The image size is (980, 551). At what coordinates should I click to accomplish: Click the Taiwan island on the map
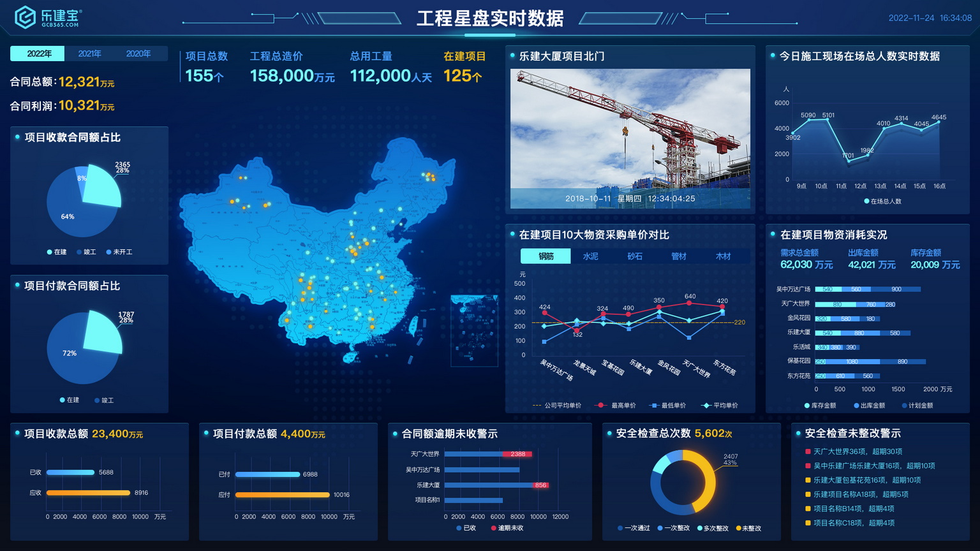(x=413, y=327)
